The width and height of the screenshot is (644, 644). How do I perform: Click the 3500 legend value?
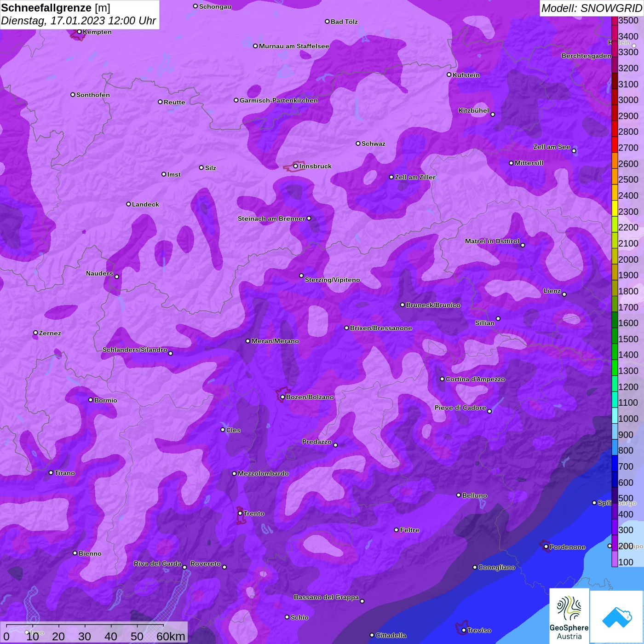628,20
